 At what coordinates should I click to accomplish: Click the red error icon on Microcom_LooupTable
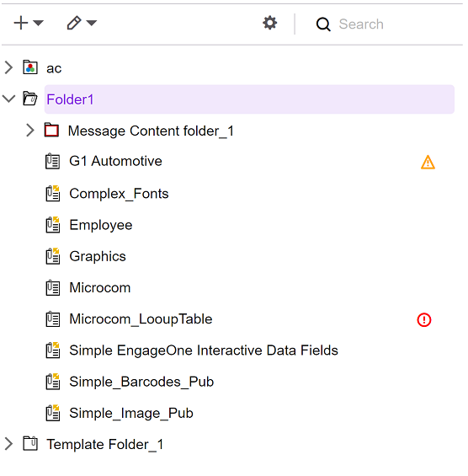click(423, 319)
